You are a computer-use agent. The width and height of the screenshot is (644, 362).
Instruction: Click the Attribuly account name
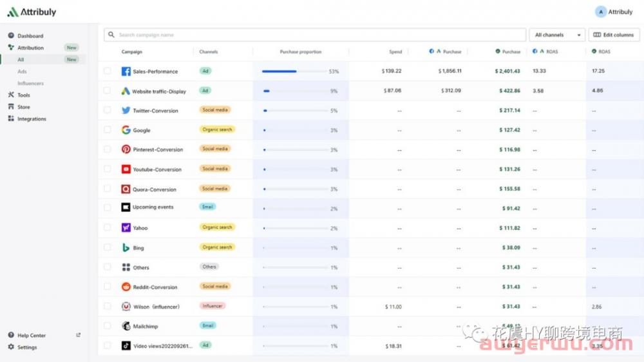click(x=620, y=12)
